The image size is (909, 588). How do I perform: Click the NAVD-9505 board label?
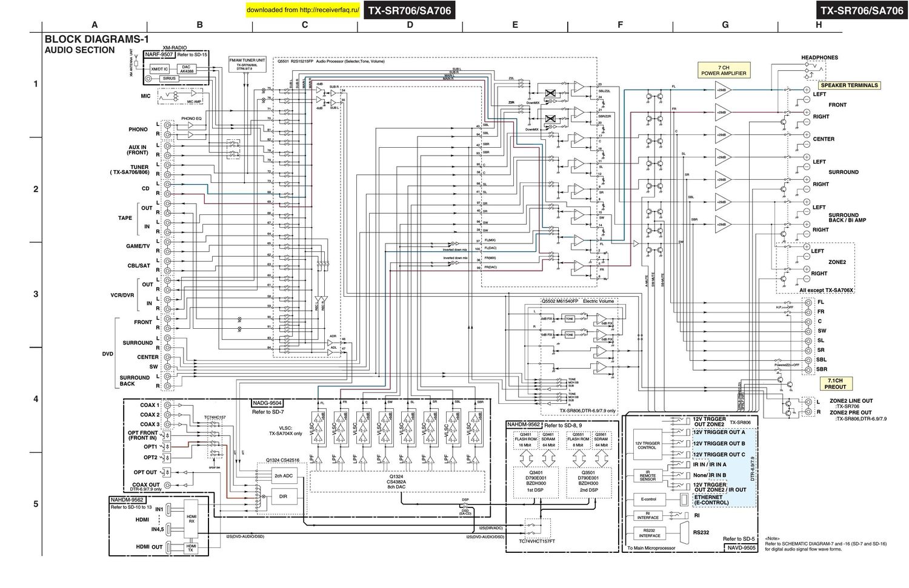click(x=741, y=548)
